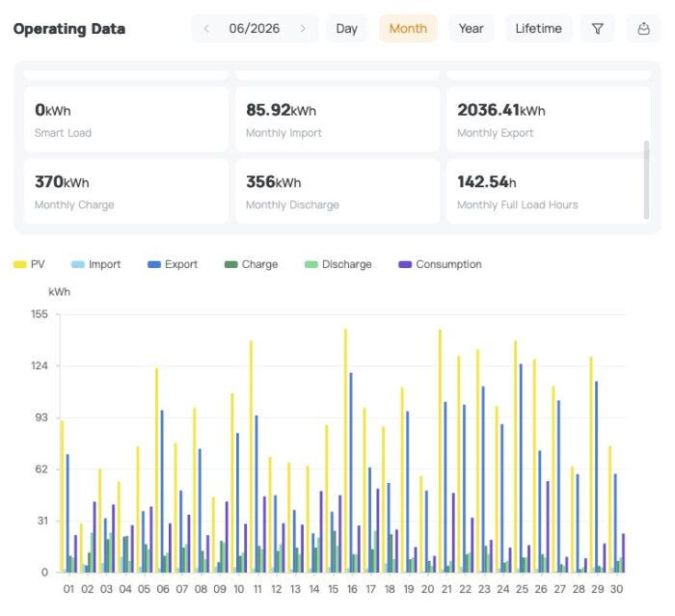
Task: Toggle the Consumption series in legend
Action: pos(441,264)
